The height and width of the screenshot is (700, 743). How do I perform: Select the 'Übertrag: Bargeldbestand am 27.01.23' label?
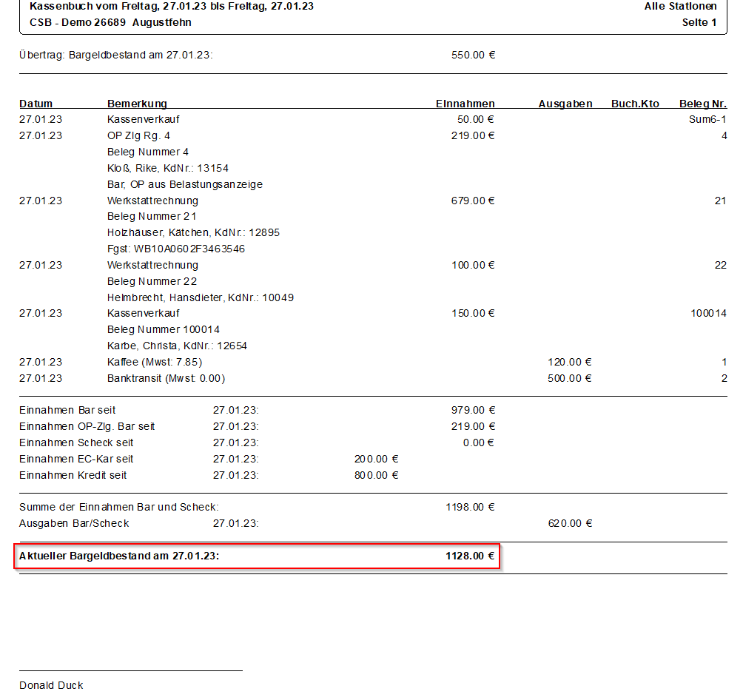point(116,55)
